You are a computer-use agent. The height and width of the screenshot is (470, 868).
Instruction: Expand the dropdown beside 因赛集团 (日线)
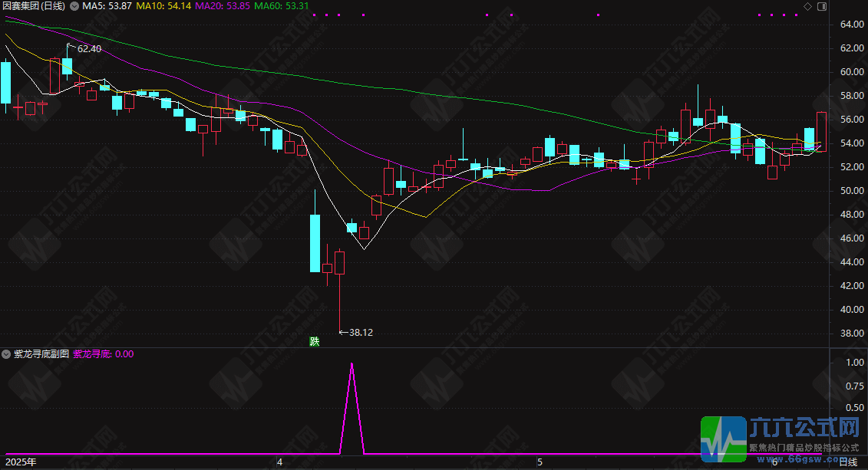pyautogui.click(x=74, y=6)
